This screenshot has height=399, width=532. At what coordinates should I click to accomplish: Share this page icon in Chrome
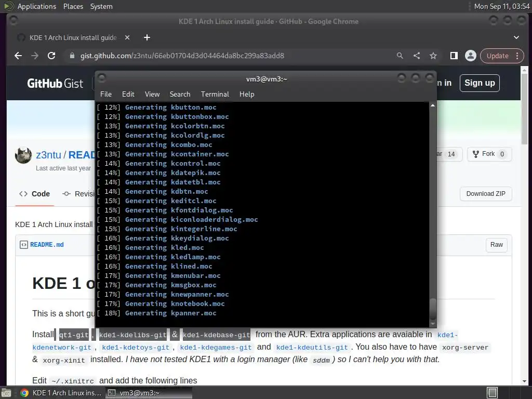pos(417,56)
